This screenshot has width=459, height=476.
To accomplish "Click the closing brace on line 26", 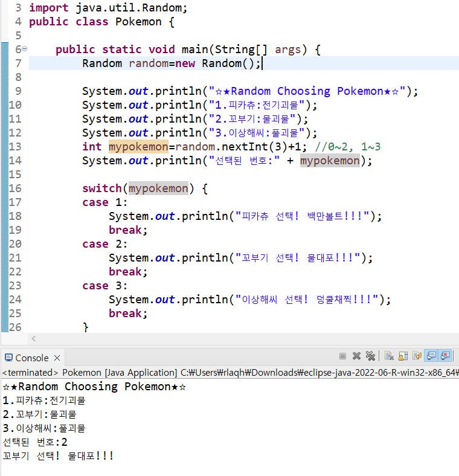I will 86,327.
